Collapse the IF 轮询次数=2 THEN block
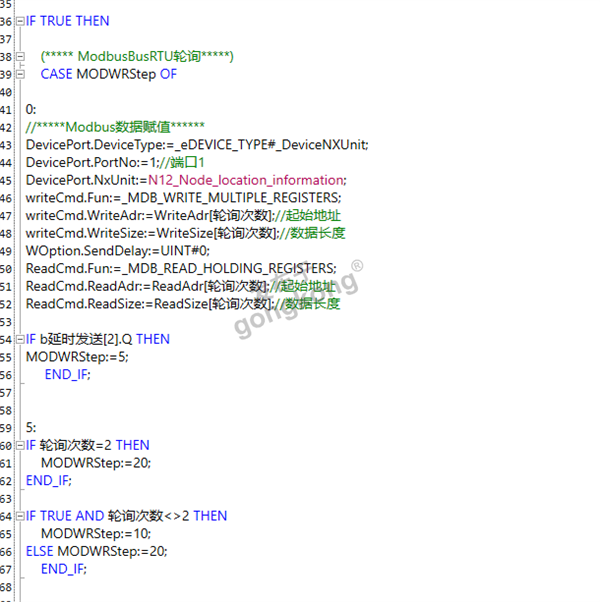 point(20,445)
